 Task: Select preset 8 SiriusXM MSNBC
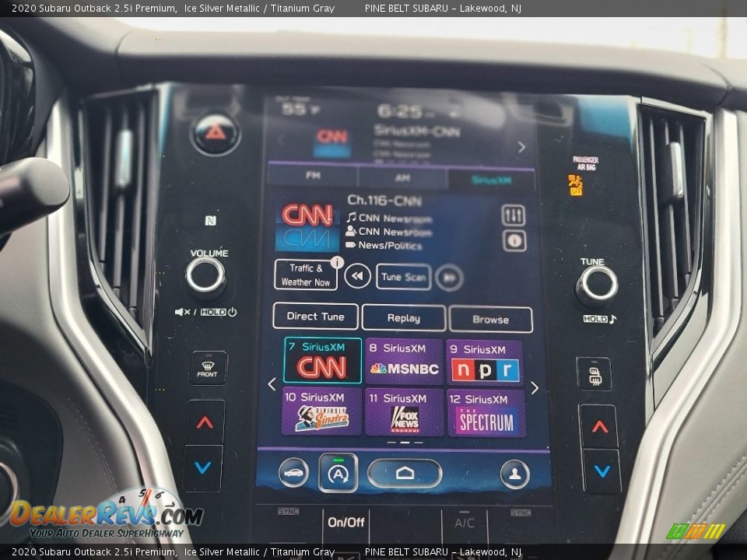404,362
